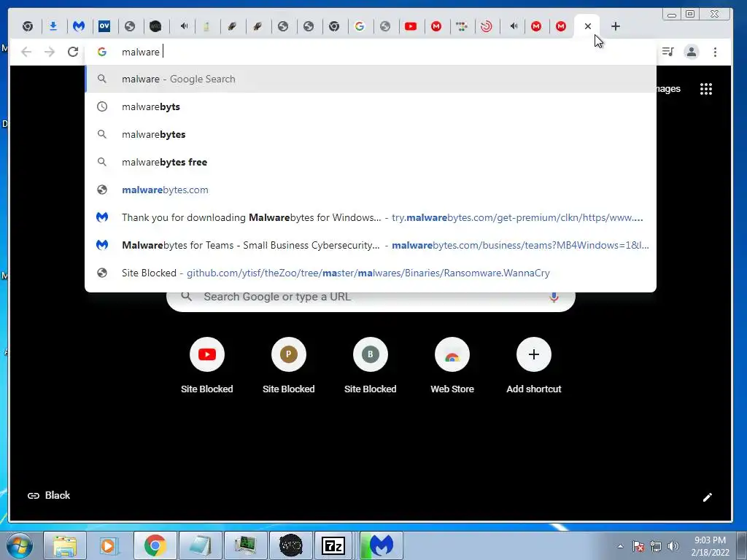Open the github.com theZoo WannaCry suggestion
747x560 pixels.
[371, 273]
